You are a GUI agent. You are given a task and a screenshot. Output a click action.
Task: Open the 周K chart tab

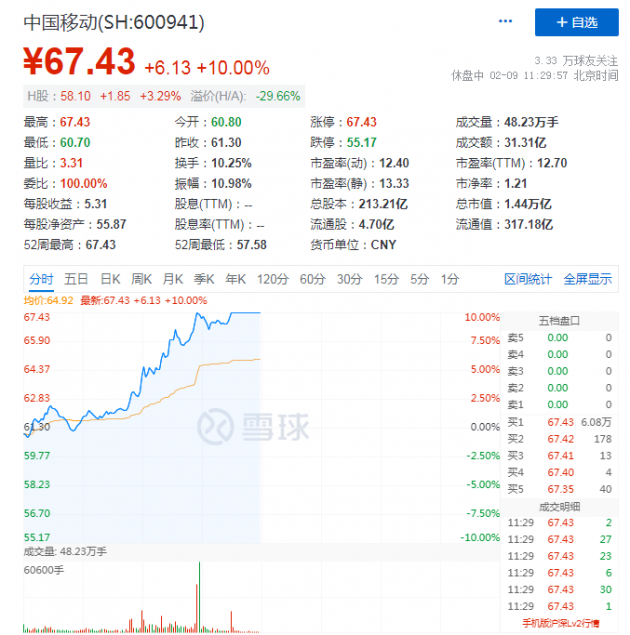click(141, 279)
